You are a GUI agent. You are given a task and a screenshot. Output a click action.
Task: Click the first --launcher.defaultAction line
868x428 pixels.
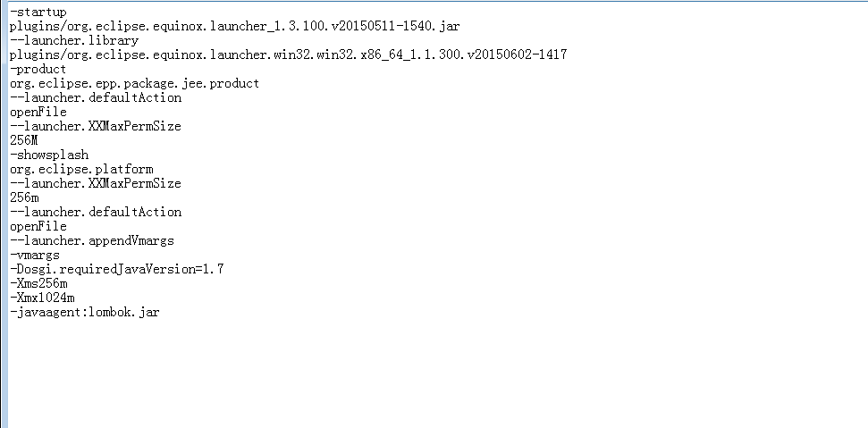96,97
